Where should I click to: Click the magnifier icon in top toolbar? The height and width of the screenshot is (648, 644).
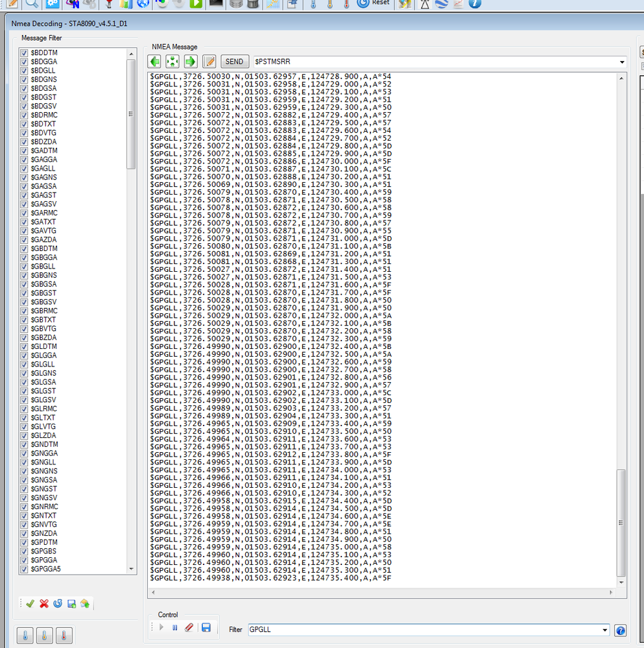[x=31, y=4]
